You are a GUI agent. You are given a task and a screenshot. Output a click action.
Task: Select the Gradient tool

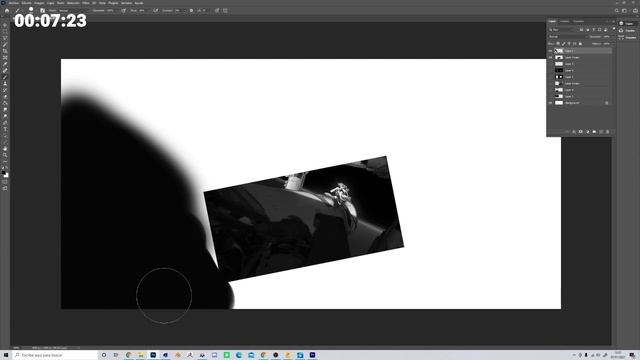[x=5, y=103]
